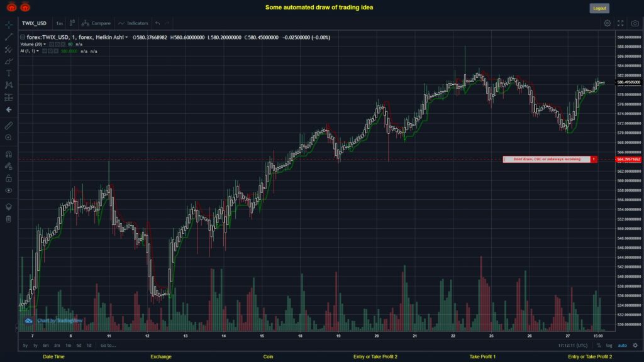Viewport: 644px width, 362px height.
Task: Open Compare symbols dialog
Action: tap(96, 23)
